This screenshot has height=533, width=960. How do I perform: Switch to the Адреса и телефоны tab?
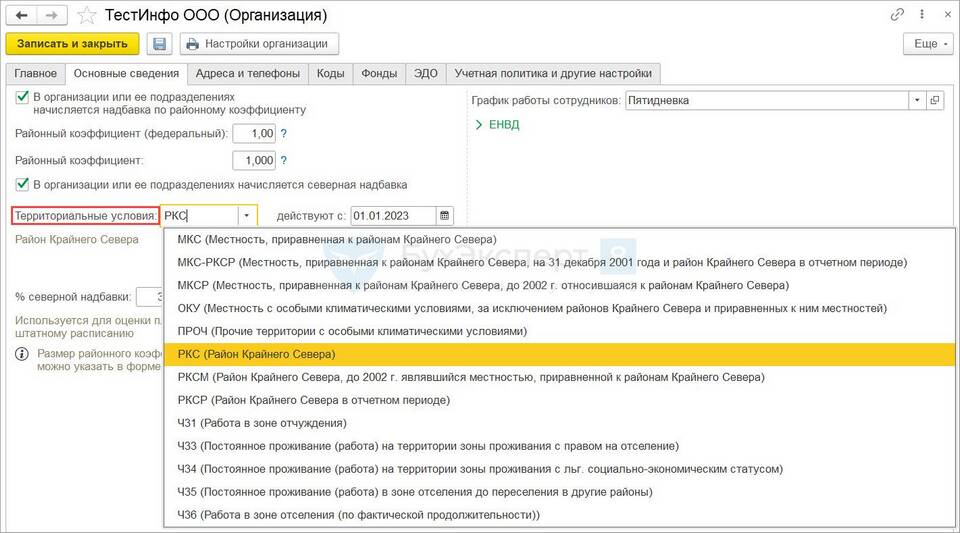pos(247,73)
